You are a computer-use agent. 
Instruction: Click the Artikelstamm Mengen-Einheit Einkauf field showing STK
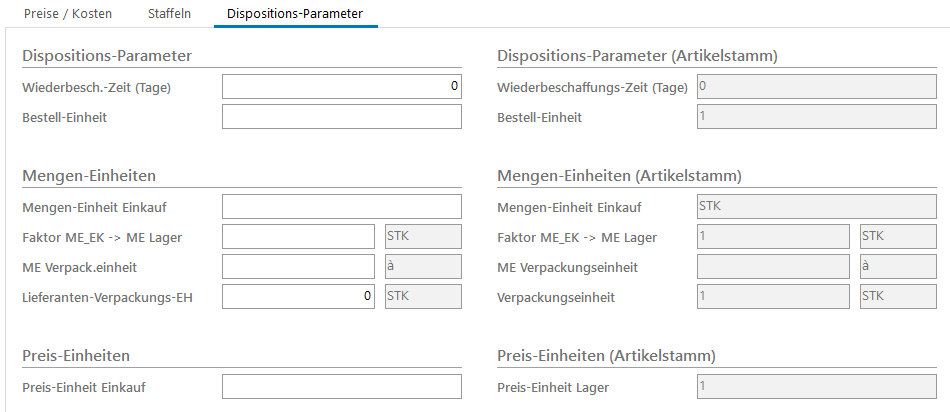click(816, 207)
